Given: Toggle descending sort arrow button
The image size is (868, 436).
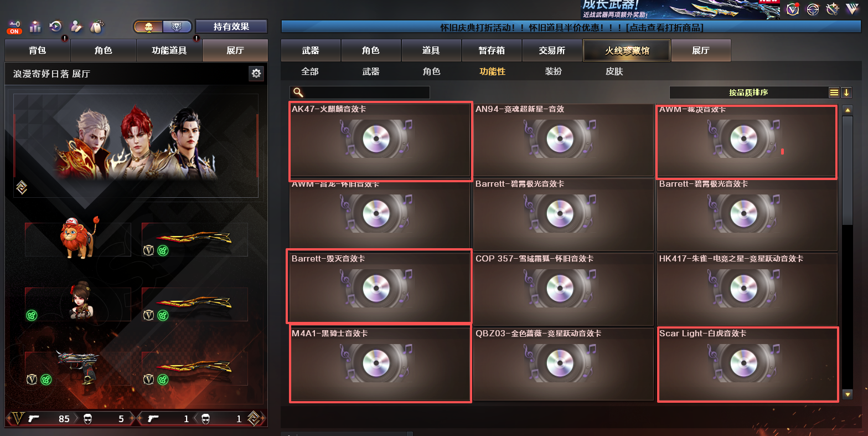Looking at the screenshot, I should tap(846, 93).
